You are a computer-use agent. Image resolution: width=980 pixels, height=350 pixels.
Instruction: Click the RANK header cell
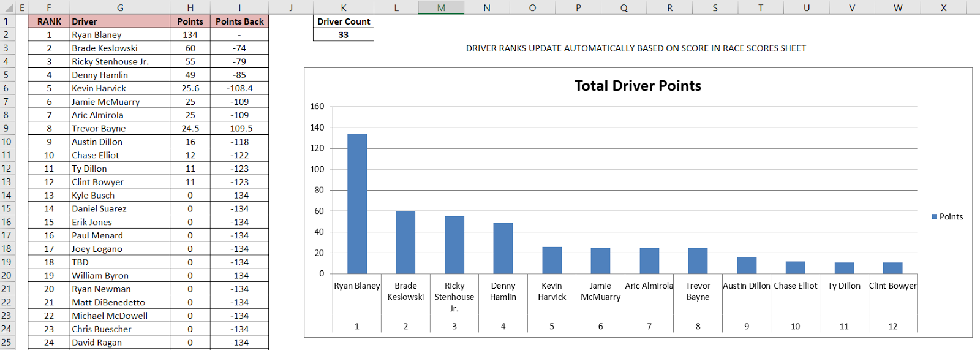tap(49, 21)
